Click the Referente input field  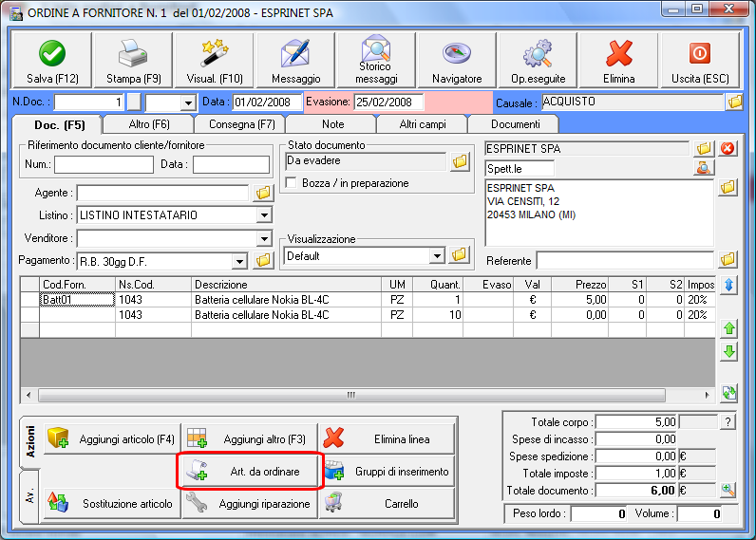(625, 261)
